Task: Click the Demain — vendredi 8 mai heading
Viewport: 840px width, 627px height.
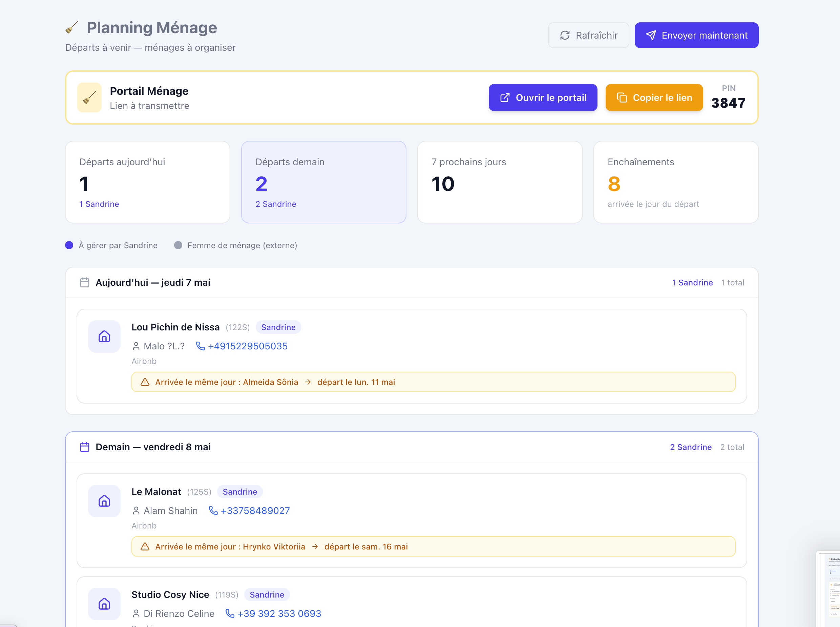Action: tap(153, 447)
